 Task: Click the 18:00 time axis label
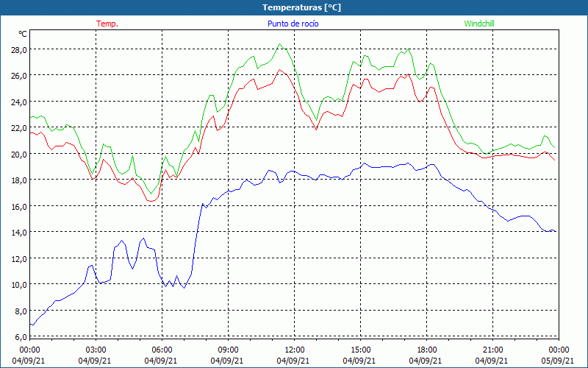pyautogui.click(x=427, y=350)
